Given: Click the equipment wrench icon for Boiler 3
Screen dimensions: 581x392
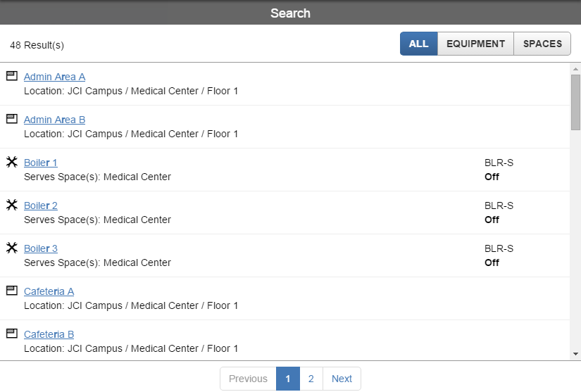Looking at the screenshot, I should [x=11, y=248].
